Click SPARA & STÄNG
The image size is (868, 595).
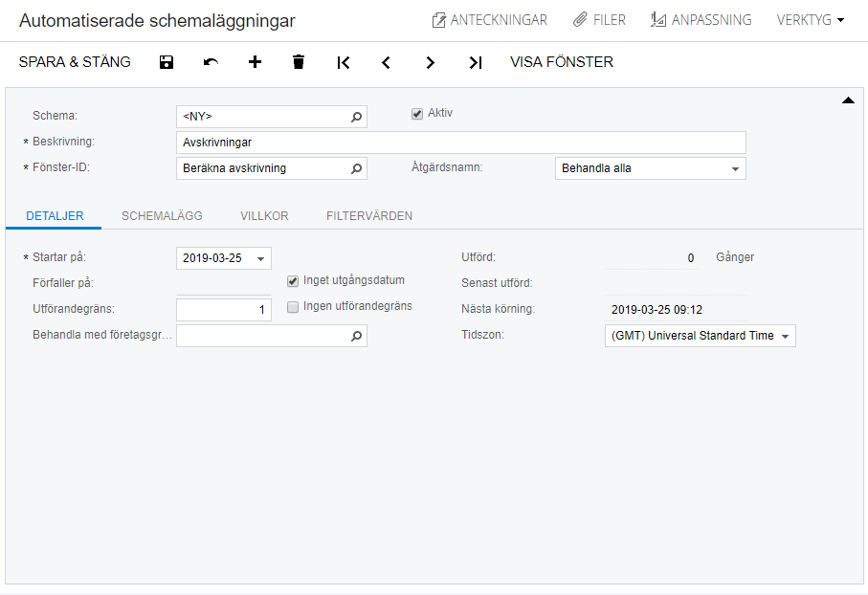[x=75, y=62]
